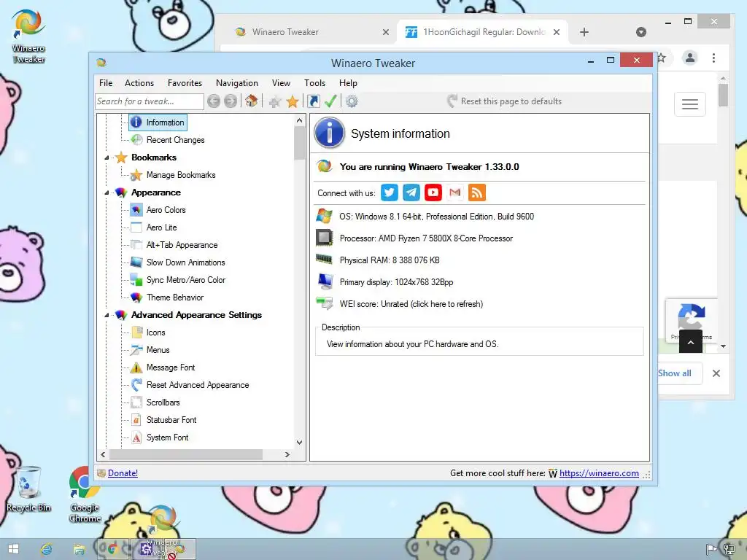Collapse the Appearance tree group
747x560 pixels.
(107, 192)
